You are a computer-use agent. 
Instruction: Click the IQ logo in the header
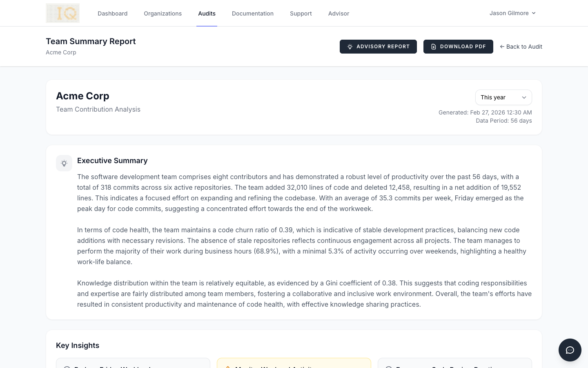[62, 13]
